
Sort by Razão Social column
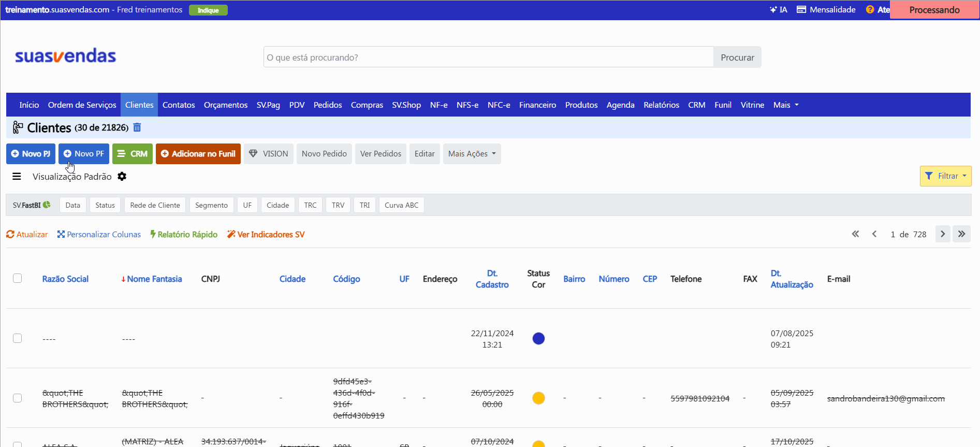pos(65,279)
